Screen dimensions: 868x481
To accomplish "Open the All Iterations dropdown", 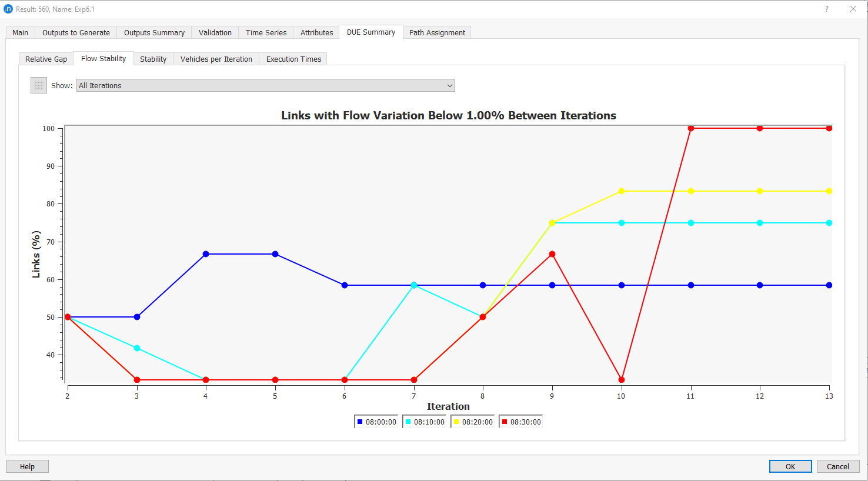I will (x=265, y=85).
